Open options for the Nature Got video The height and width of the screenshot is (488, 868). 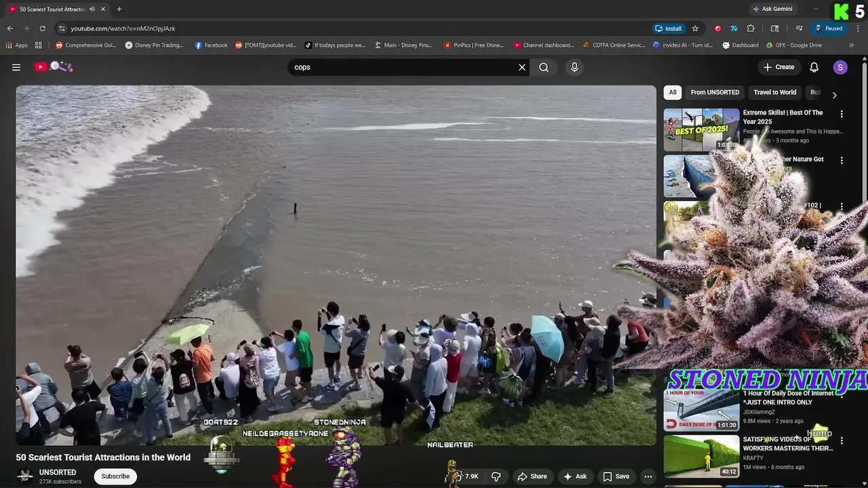(x=842, y=161)
